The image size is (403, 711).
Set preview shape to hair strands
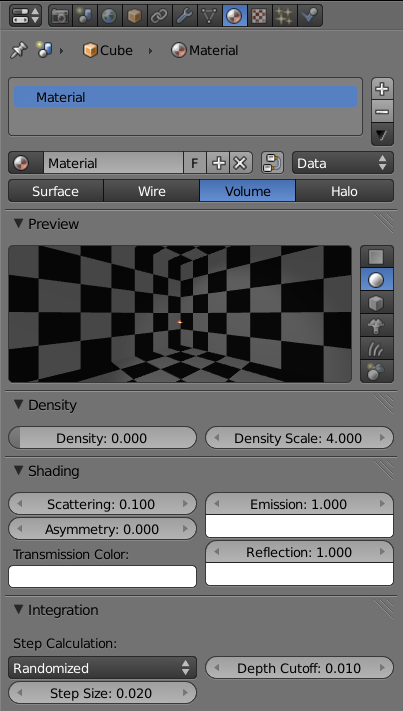pos(376,349)
